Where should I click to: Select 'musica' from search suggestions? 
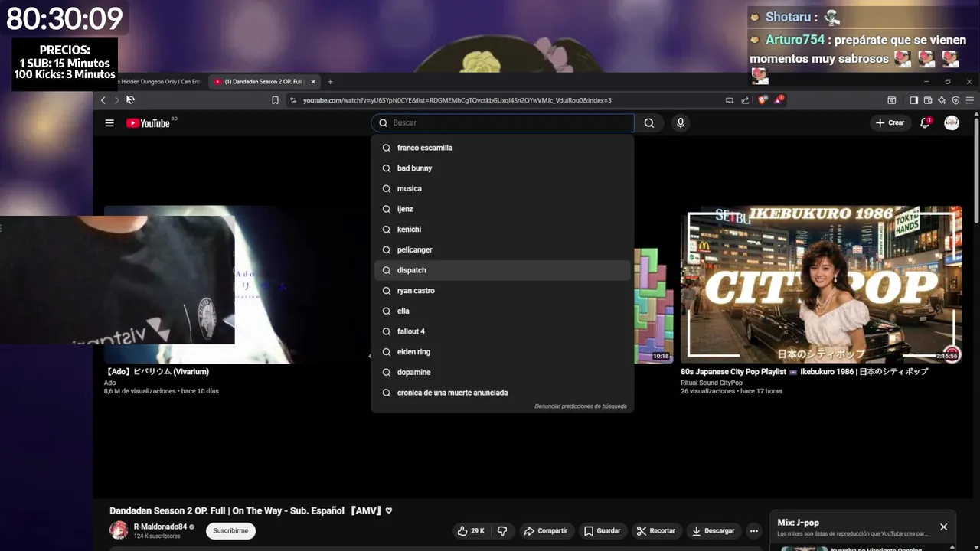coord(502,188)
